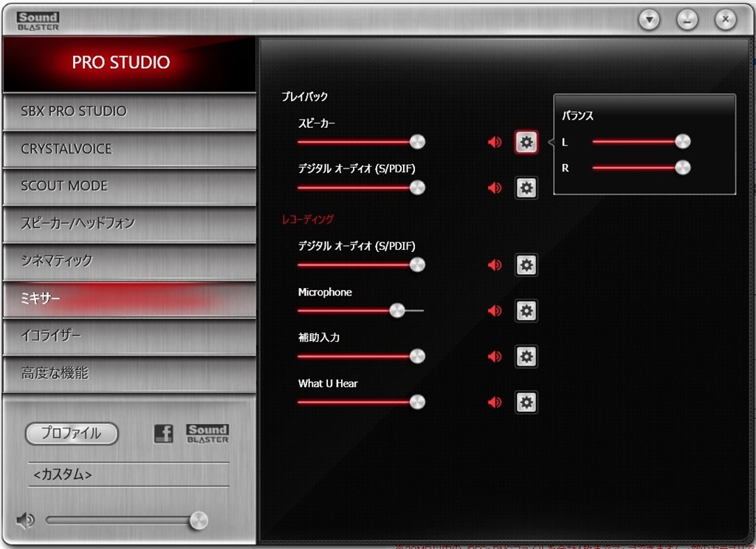This screenshot has width=756, height=549.
Task: Open settings gear for Microphone
Action: tap(526, 310)
